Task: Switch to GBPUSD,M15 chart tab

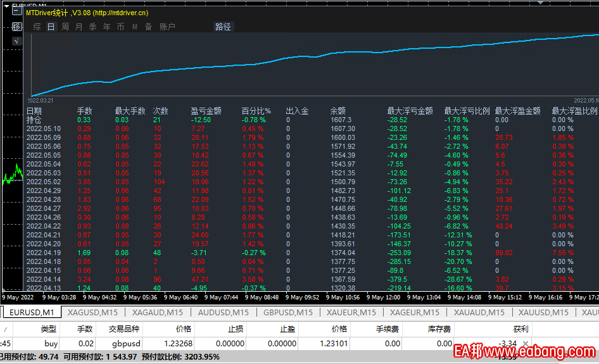Action: coord(288,313)
